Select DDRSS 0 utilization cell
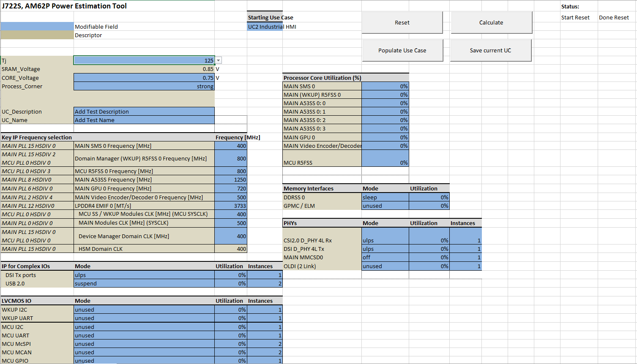This screenshot has height=364, width=637. tap(429, 197)
